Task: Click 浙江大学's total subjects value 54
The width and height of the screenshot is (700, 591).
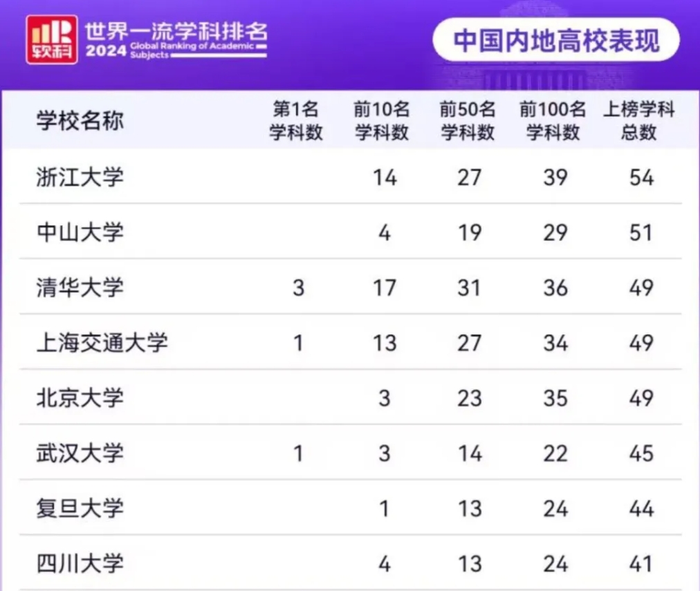Action: tap(641, 178)
